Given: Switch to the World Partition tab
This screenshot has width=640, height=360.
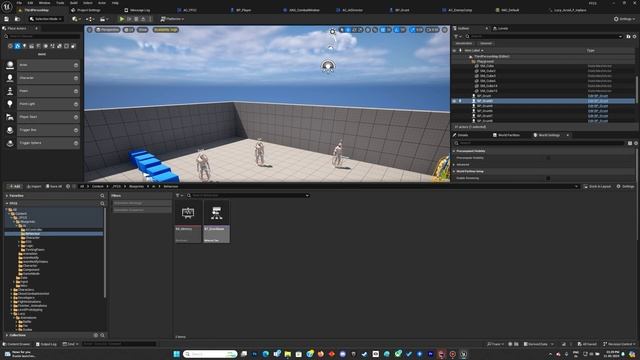Looking at the screenshot, I should tap(506, 135).
